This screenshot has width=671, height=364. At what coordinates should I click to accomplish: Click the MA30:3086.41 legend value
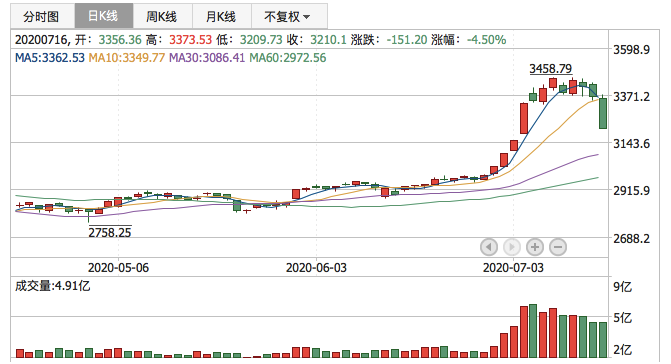(x=207, y=58)
